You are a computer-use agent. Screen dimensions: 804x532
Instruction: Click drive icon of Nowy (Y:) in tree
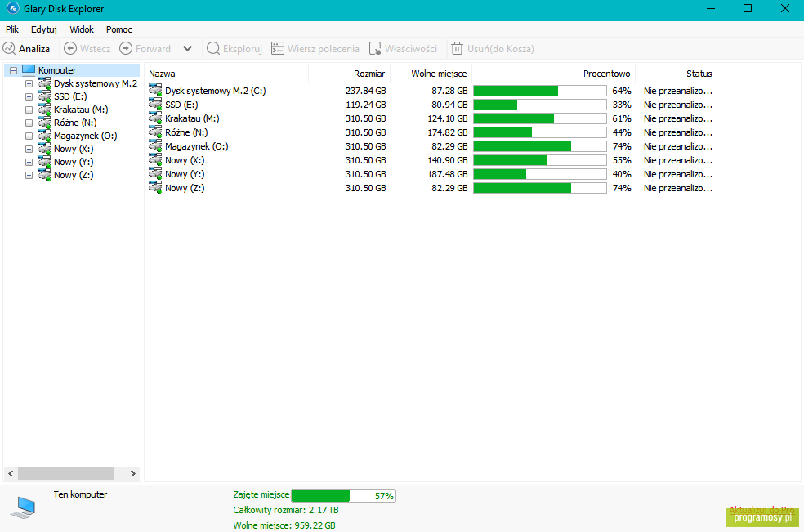[44, 162]
